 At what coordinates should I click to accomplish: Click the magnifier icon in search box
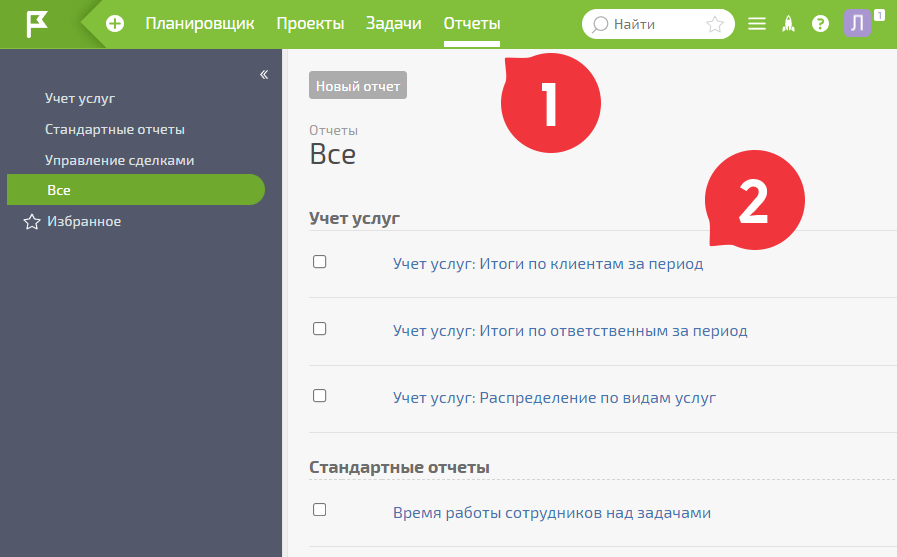point(600,25)
